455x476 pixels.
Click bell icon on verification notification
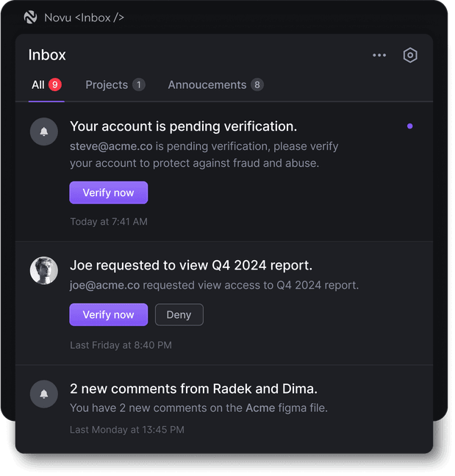[x=44, y=131]
